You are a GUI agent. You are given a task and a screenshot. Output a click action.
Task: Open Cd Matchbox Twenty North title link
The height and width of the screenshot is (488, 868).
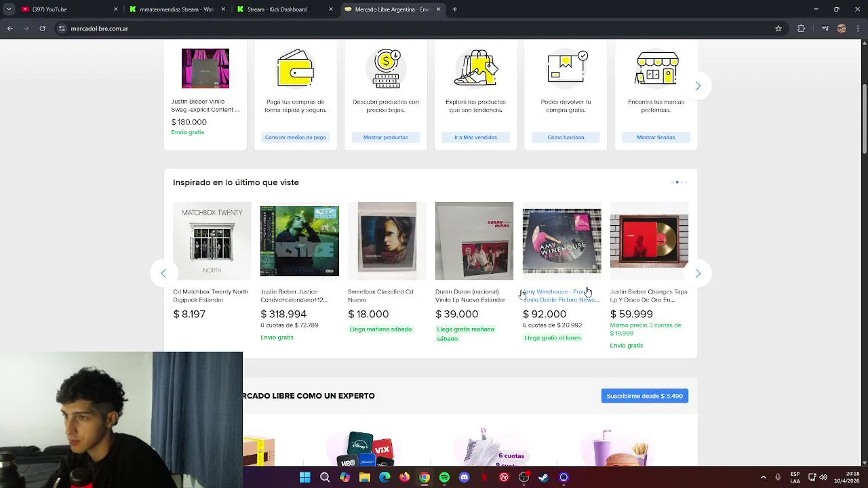click(211, 296)
